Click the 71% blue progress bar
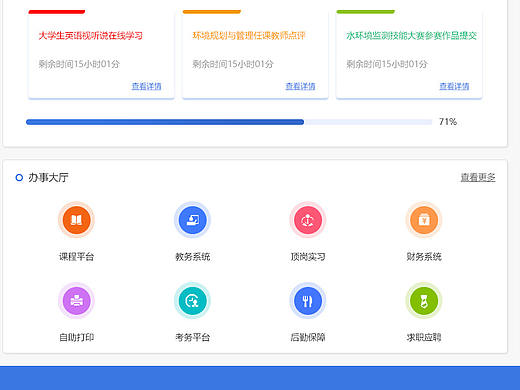520x390 pixels. (229, 122)
